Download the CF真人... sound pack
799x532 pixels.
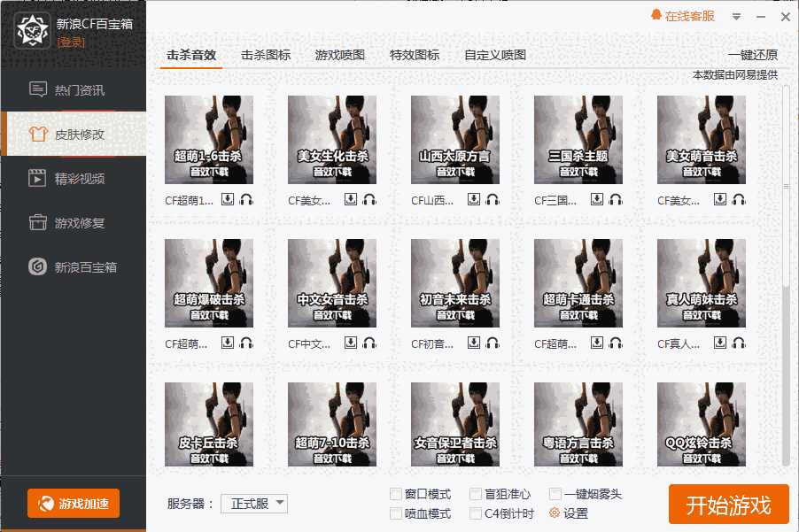720,343
